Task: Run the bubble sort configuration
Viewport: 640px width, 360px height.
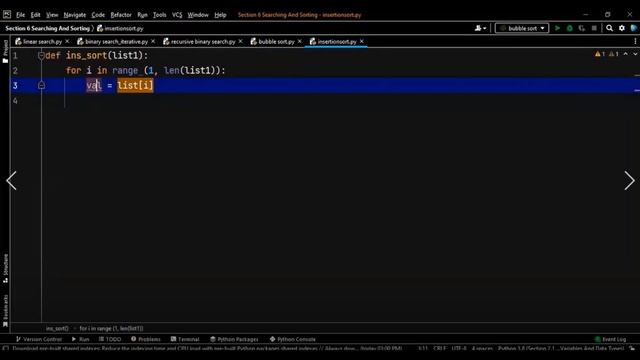Action: (x=557, y=28)
